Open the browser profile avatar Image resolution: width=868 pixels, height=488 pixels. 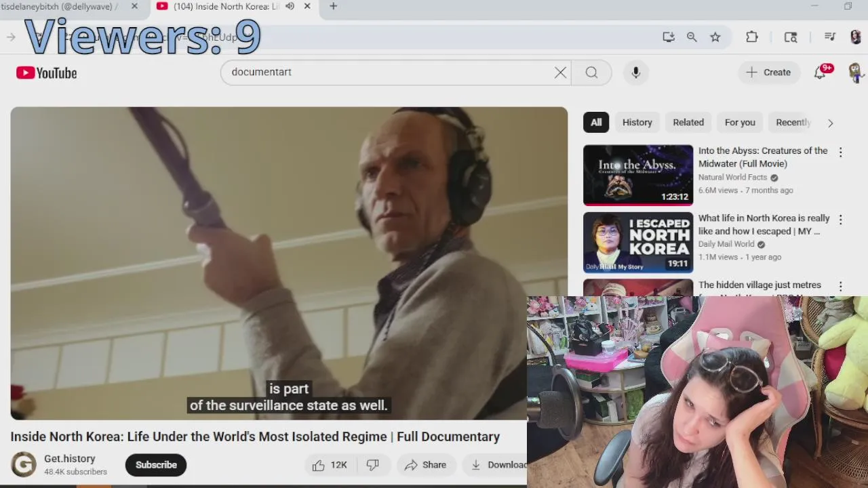pos(855,37)
